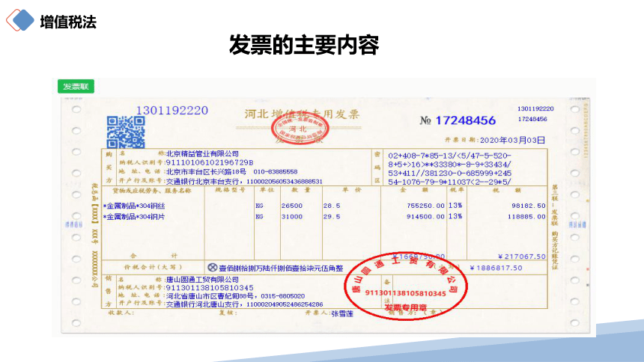
Task: Click the issue date 2020年03月03日
Action: 512,140
